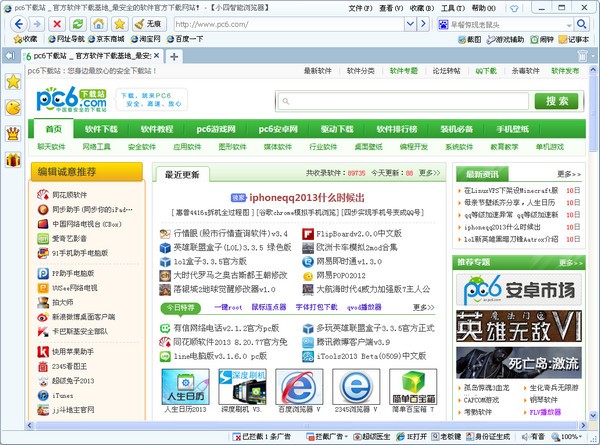
Task: Select the 软件排行榜 navigation tab
Action: click(x=396, y=129)
